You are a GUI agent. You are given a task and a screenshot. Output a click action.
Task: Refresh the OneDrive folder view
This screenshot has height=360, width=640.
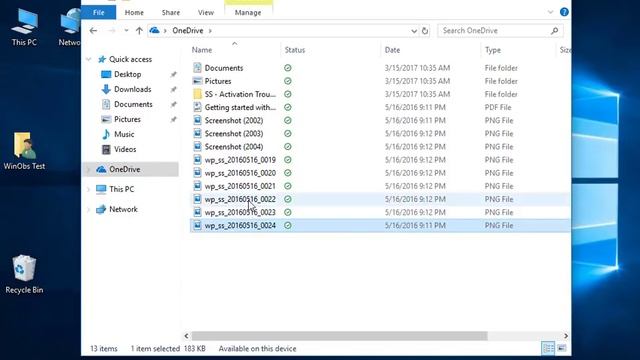point(425,31)
